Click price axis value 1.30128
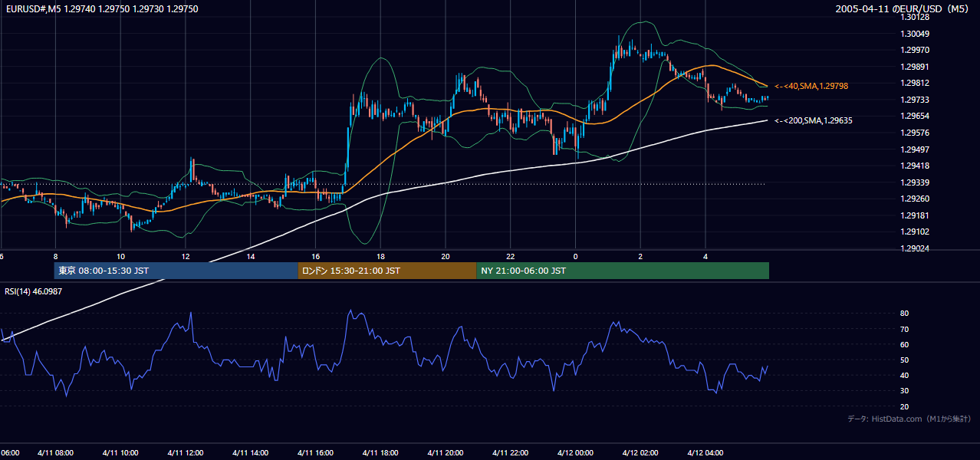980x460 pixels. point(915,17)
